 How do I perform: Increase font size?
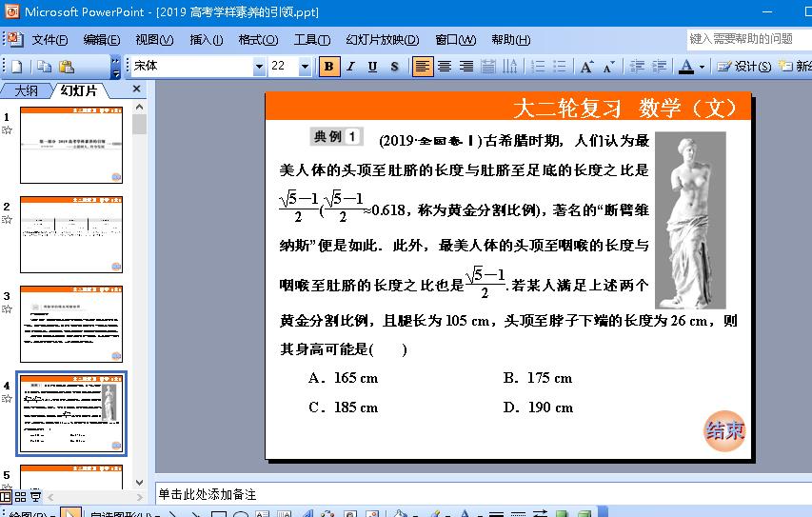point(586,67)
